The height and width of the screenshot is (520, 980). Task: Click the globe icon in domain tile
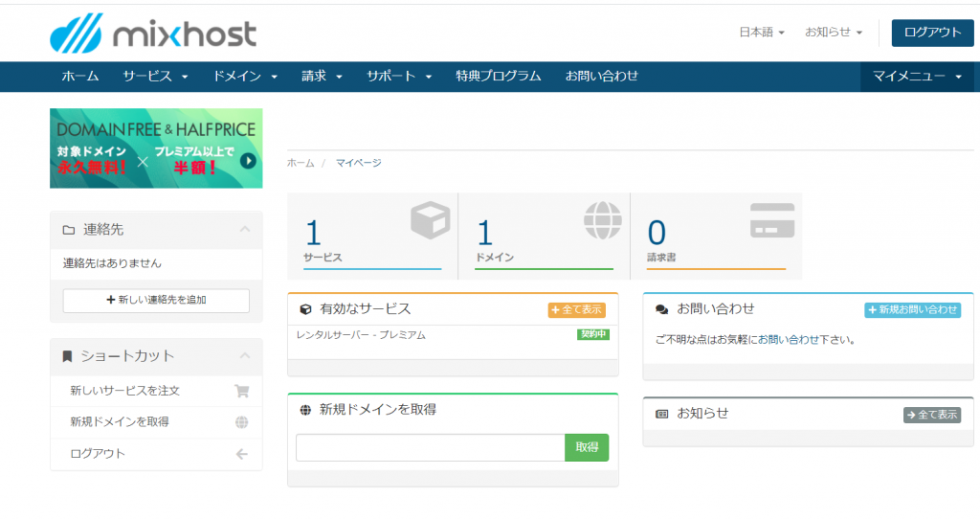pyautogui.click(x=603, y=220)
